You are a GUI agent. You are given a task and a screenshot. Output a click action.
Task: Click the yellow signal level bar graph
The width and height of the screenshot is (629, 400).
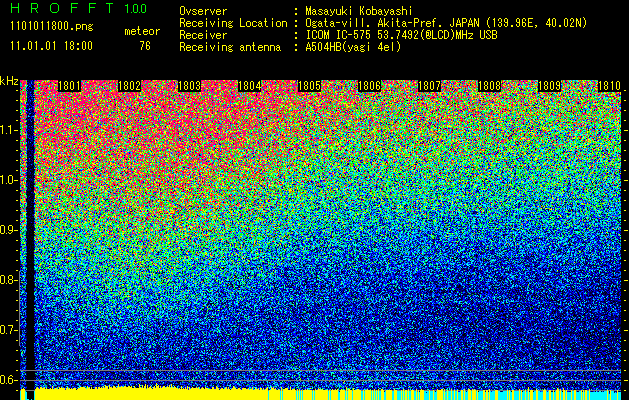coord(321,394)
